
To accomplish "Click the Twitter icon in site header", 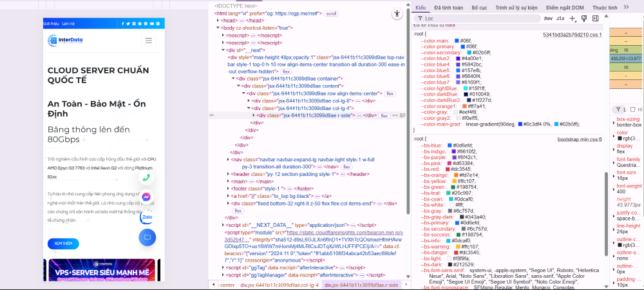I will (128, 24).
